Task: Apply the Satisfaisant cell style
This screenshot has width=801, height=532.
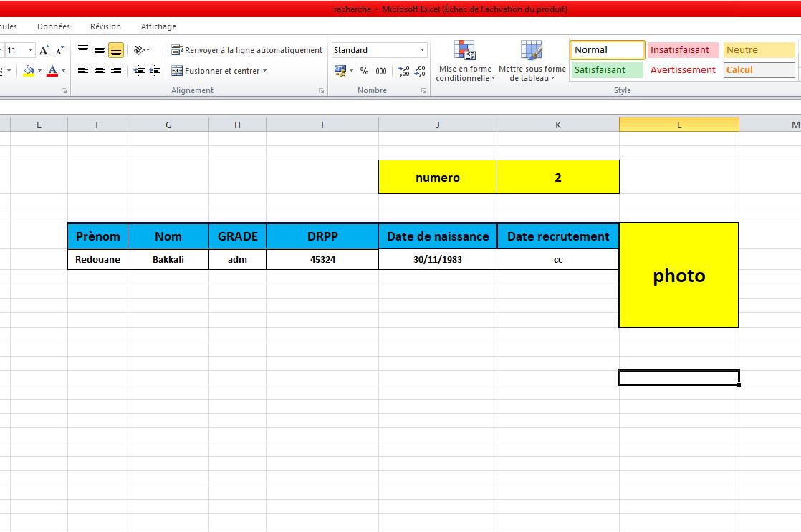Action: point(608,70)
